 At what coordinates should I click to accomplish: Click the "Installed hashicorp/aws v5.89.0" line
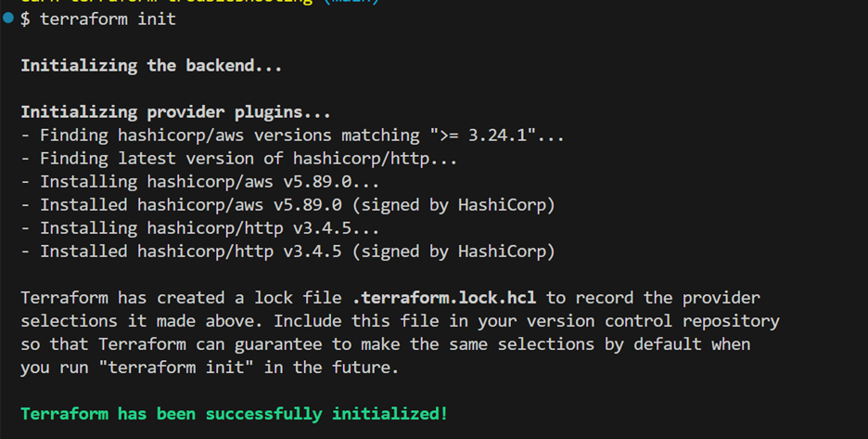(x=287, y=205)
